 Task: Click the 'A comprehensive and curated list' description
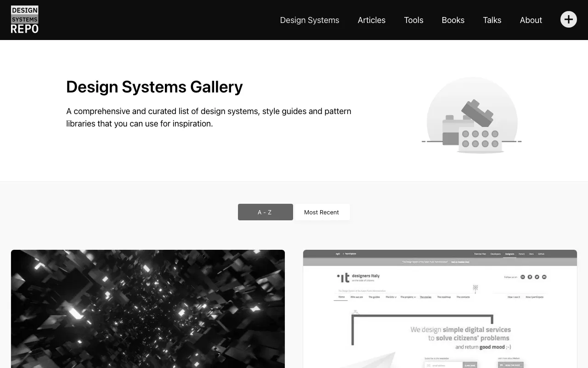pos(209,117)
